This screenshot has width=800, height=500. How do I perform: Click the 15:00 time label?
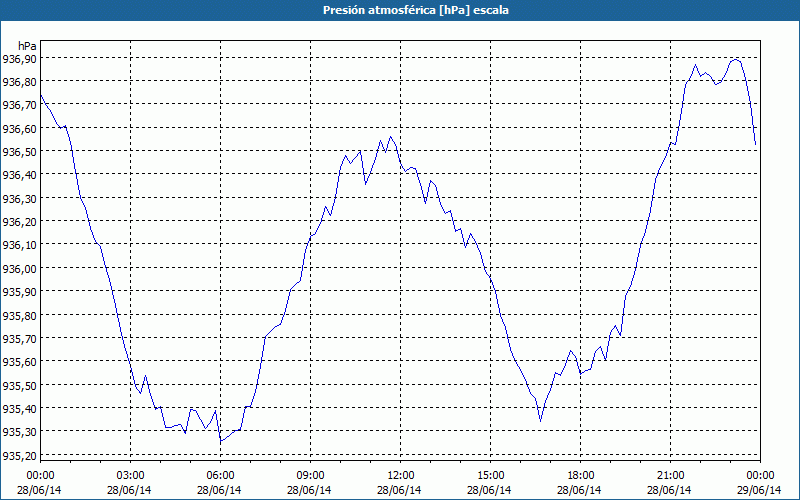pos(491,476)
